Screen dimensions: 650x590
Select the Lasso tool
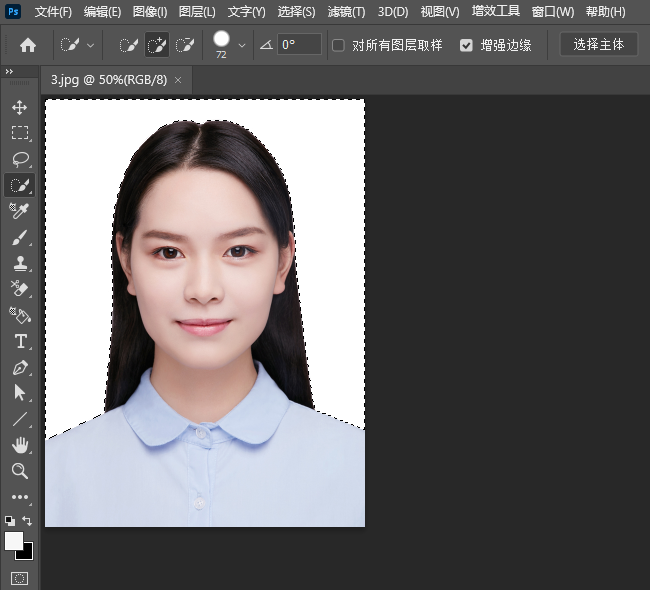(x=20, y=159)
